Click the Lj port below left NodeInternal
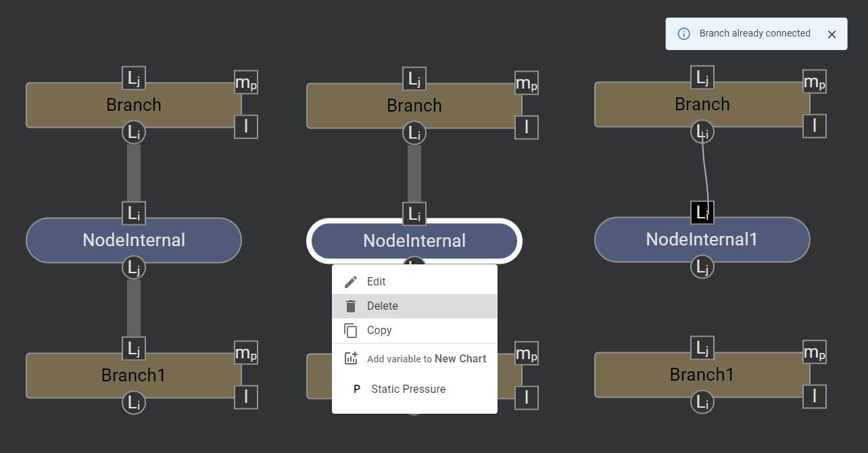The height and width of the screenshot is (453, 868). (134, 268)
